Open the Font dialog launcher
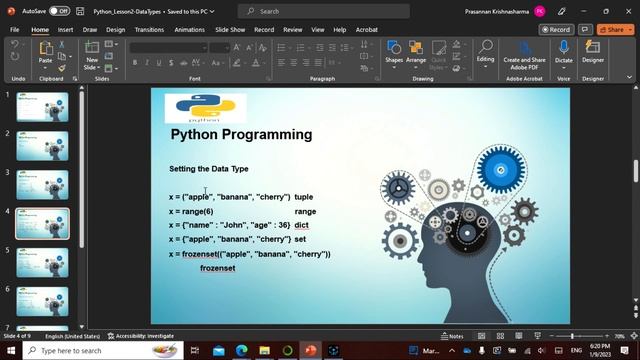 [268, 78]
